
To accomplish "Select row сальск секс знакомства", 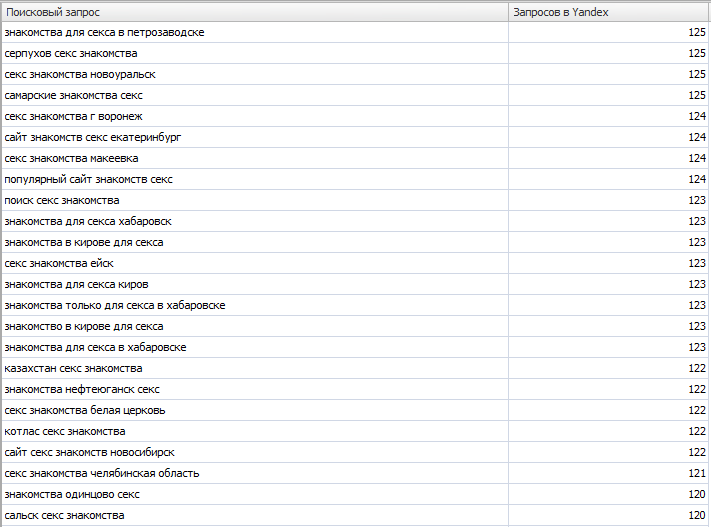I will 355,515.
